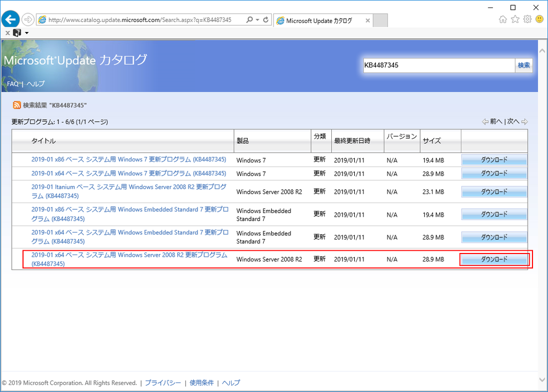Open x64 Windows Server 2008 R2 update link

pyautogui.click(x=129, y=259)
